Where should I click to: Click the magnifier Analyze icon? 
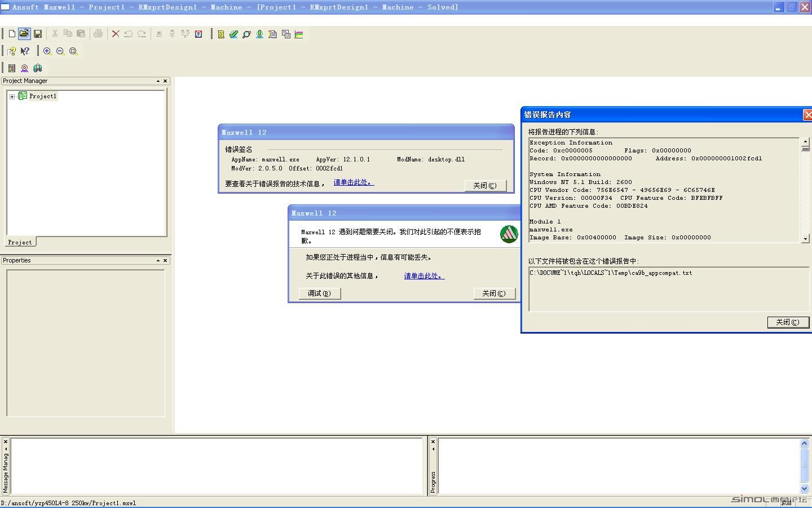246,34
